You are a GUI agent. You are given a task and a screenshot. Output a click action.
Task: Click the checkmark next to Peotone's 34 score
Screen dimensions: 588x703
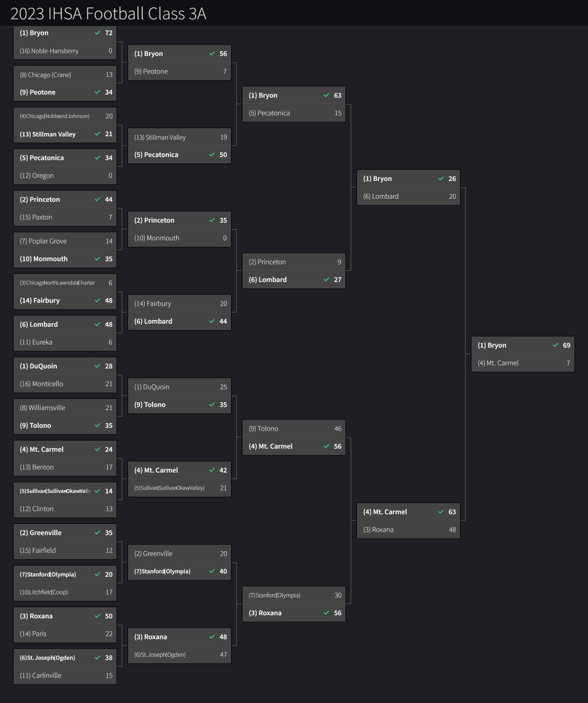click(98, 92)
